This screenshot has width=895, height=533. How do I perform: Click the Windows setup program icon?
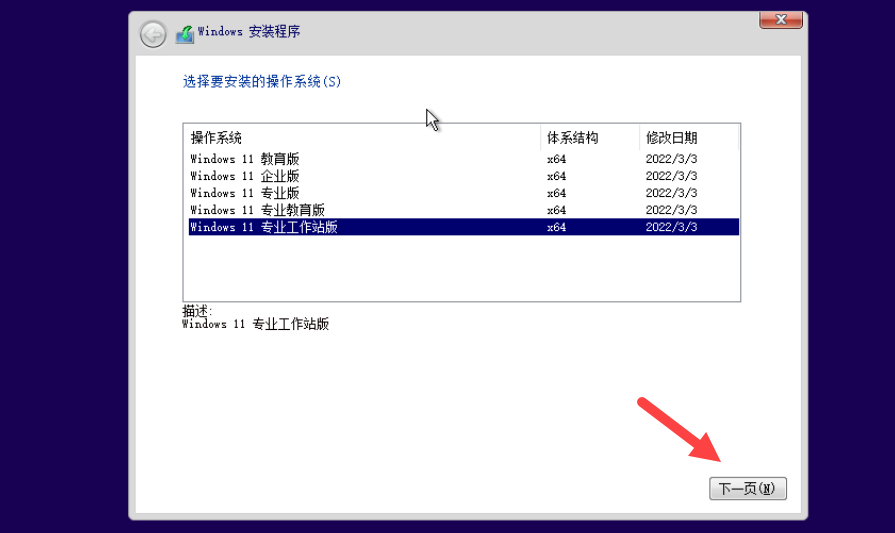click(x=184, y=34)
